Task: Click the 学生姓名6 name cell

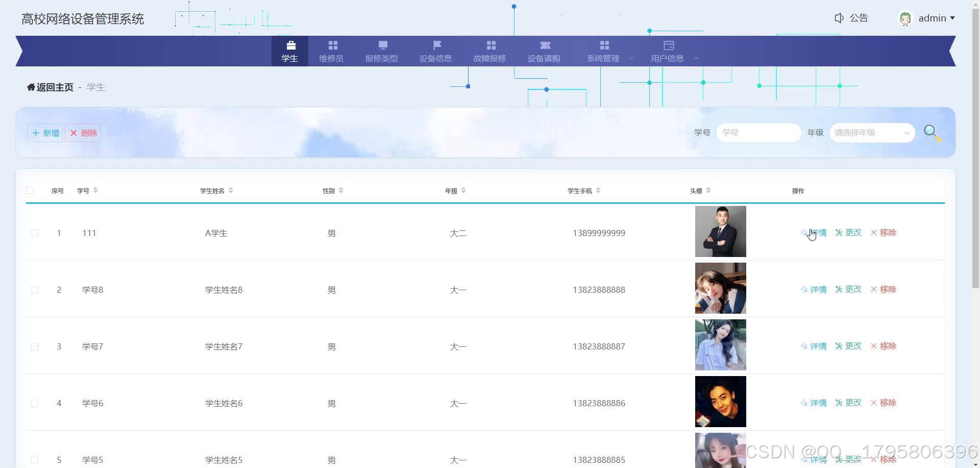Action: click(224, 403)
